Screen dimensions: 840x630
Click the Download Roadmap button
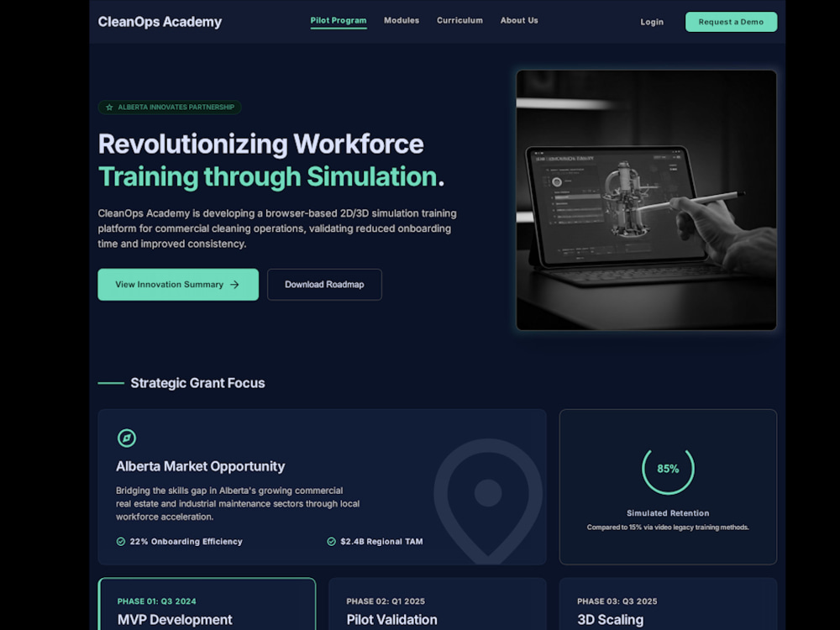[x=324, y=285]
